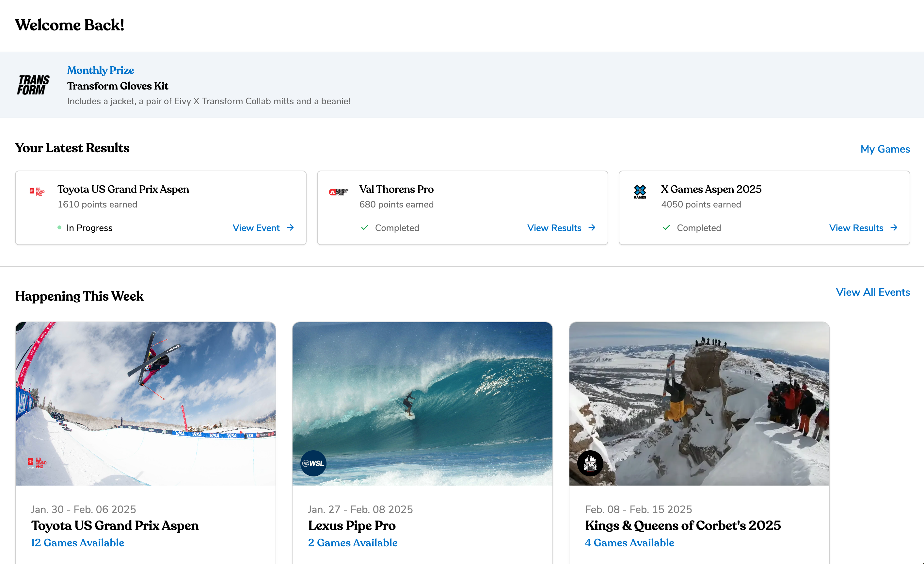Click the X Games Completed checkmark icon
The image size is (924, 564).
[666, 227]
